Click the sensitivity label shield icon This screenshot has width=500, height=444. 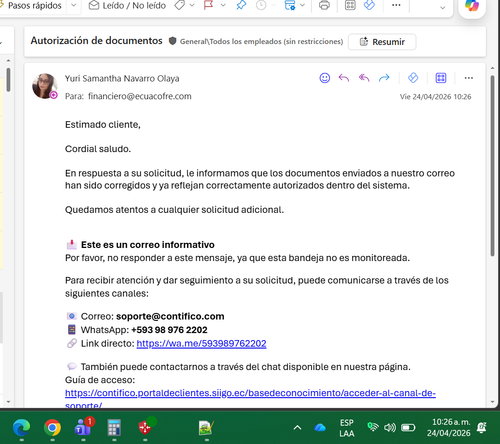172,41
